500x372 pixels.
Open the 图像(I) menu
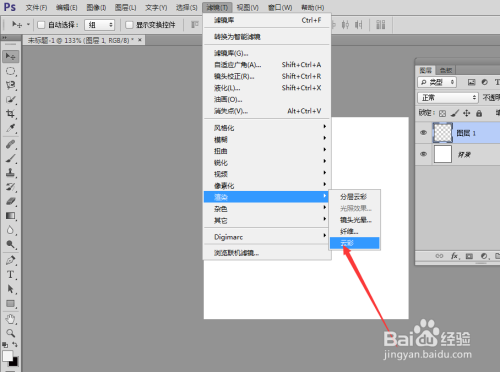tap(96, 7)
